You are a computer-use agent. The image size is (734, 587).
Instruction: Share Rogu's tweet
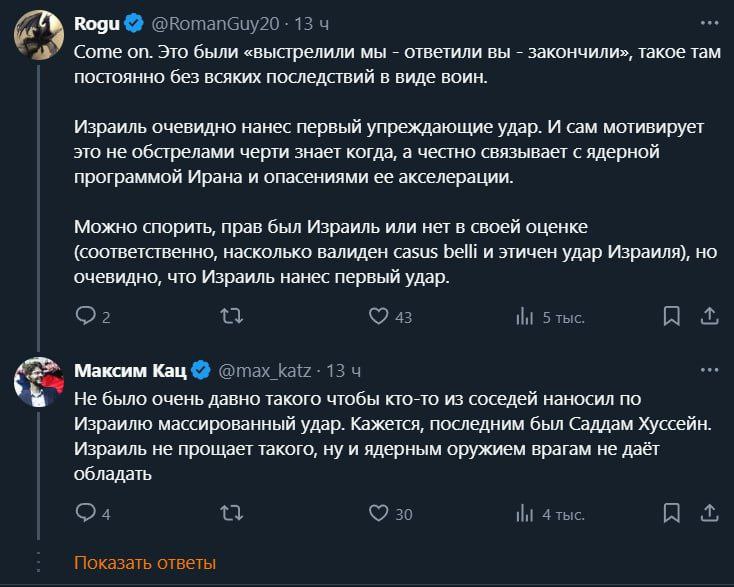point(709,317)
